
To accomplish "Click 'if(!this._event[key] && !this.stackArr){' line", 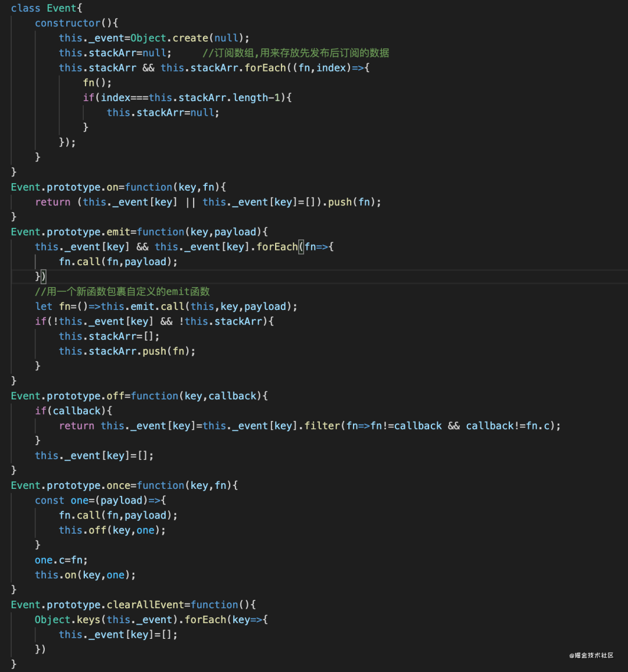I will [x=154, y=321].
